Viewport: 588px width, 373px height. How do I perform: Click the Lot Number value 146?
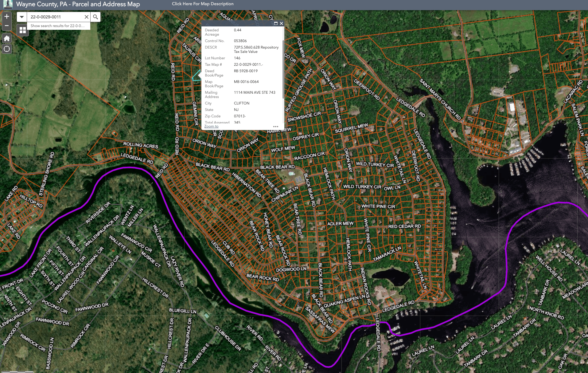coord(237,58)
